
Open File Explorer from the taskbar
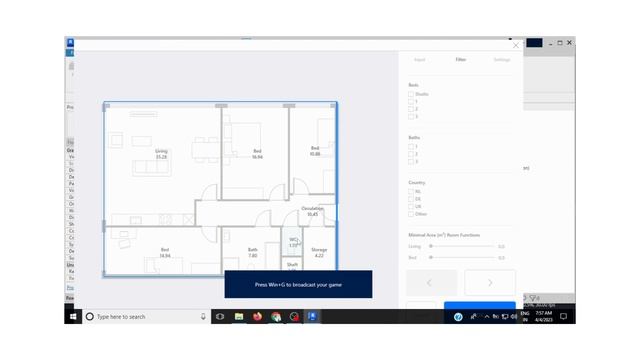[239, 317]
